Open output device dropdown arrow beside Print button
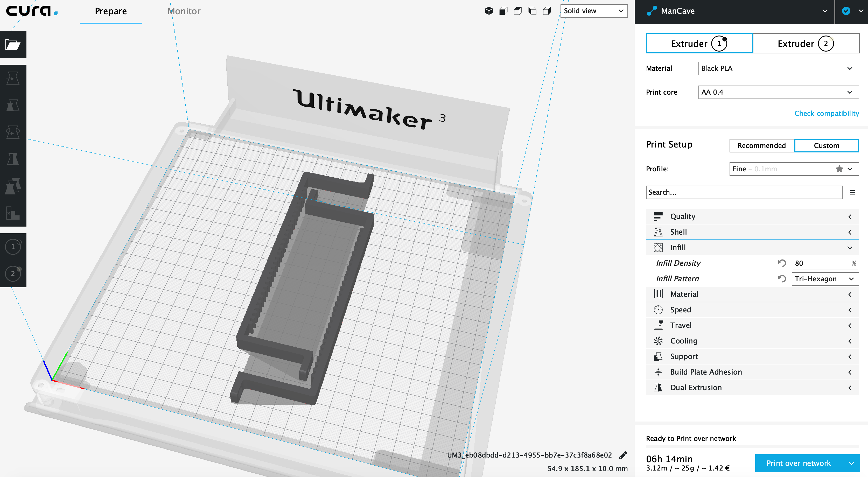The height and width of the screenshot is (477, 868). point(851,463)
